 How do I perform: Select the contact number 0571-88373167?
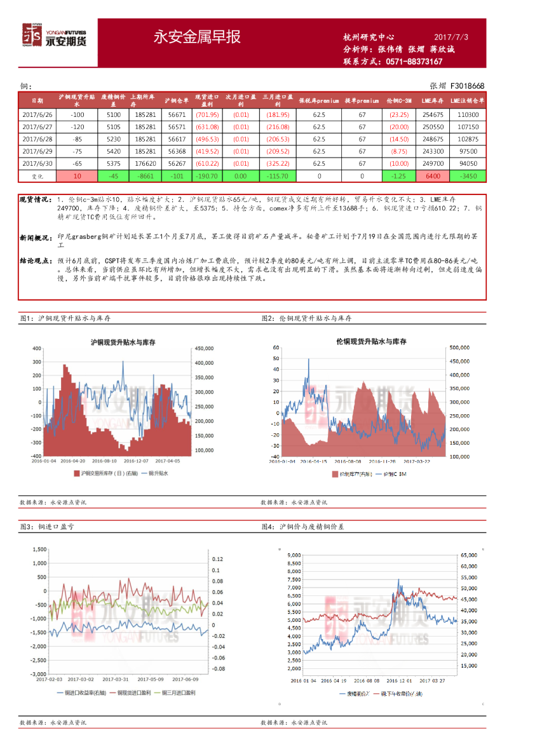(x=414, y=62)
